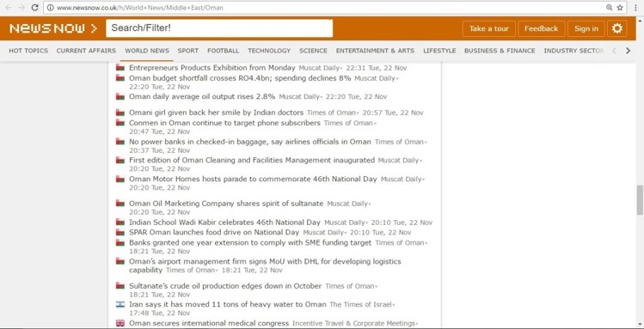Viewport: 644px width, 329px height.
Task: Open Oman daily average oil output article
Action: coord(202,97)
